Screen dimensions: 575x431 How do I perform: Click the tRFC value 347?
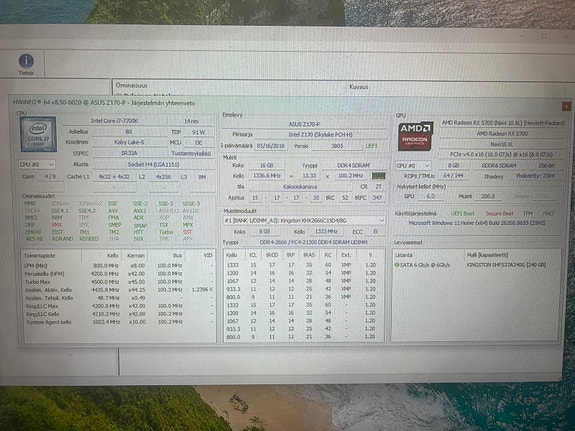point(376,198)
